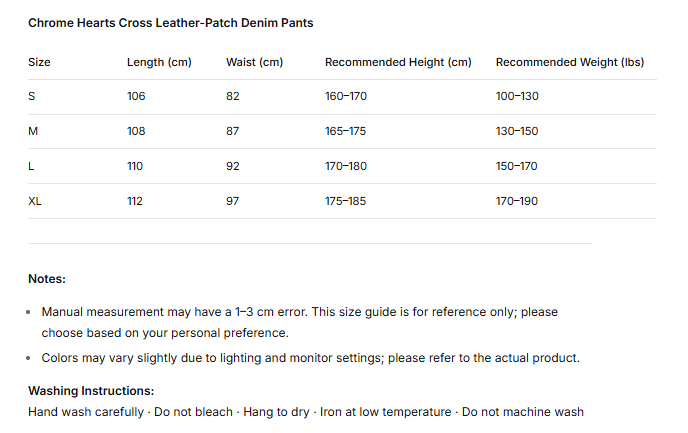Click the manual measurement error note

[x=300, y=322]
